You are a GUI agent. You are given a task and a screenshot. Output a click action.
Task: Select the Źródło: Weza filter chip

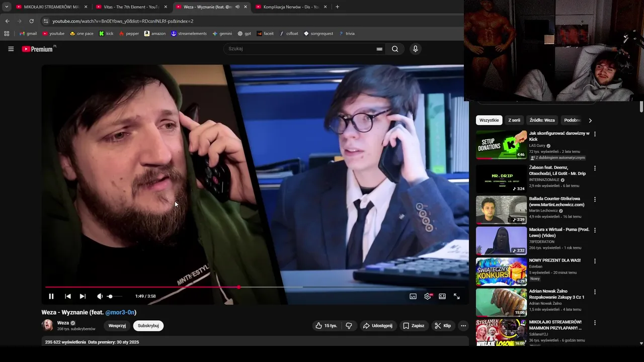click(542, 120)
